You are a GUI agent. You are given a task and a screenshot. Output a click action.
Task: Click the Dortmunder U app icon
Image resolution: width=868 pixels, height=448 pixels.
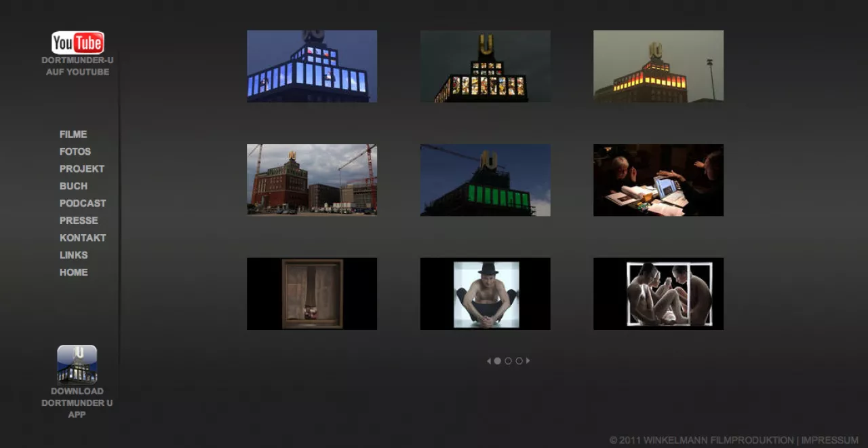pos(77,365)
